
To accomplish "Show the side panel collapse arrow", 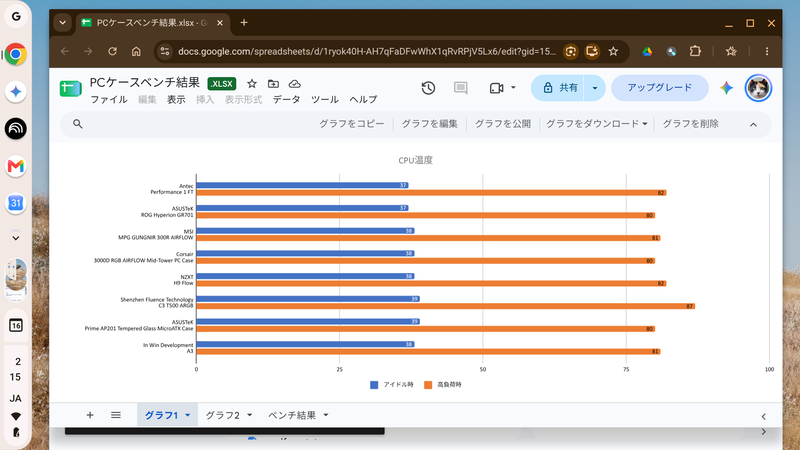I will (763, 416).
